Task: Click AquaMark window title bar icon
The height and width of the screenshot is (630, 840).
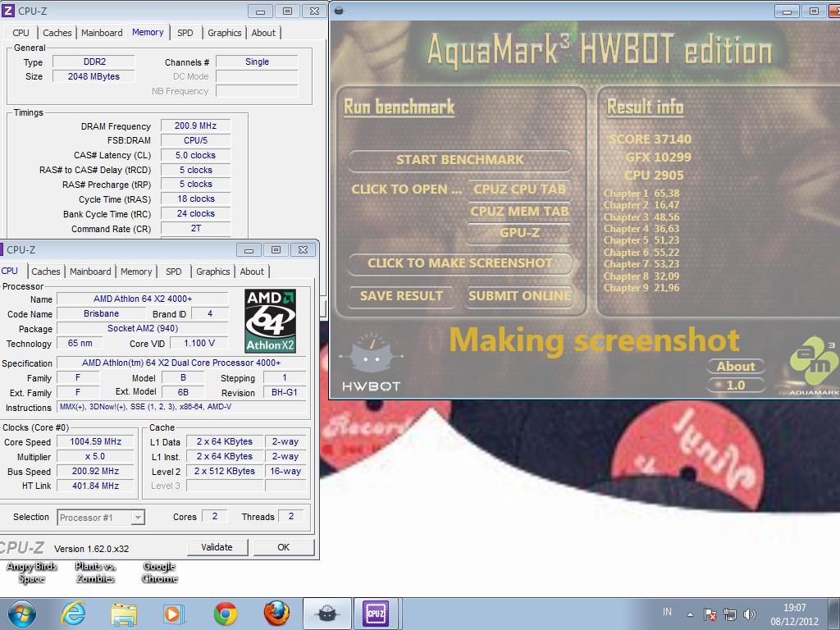Action: click(x=339, y=10)
